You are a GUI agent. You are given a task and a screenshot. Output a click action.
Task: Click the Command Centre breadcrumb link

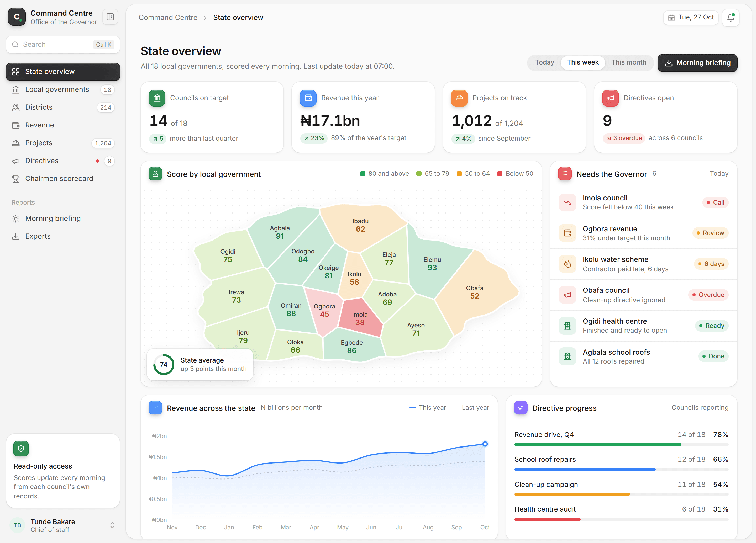tap(168, 17)
